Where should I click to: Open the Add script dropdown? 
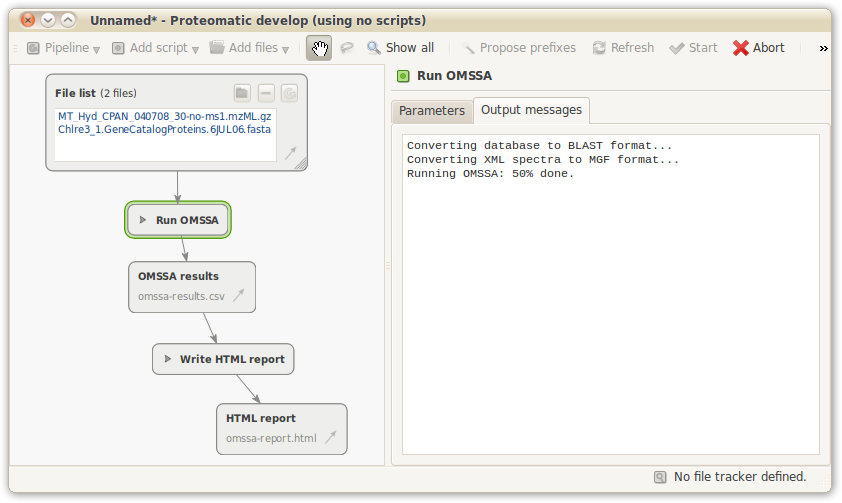pos(155,48)
